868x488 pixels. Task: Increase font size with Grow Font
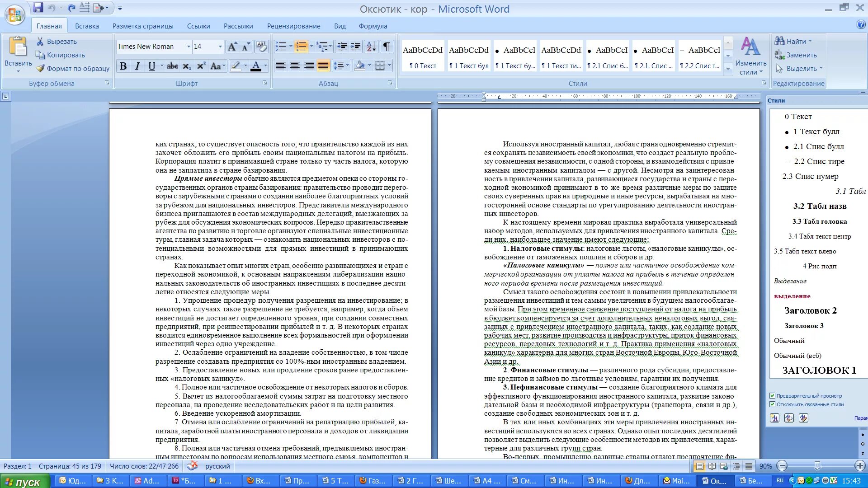(x=232, y=47)
